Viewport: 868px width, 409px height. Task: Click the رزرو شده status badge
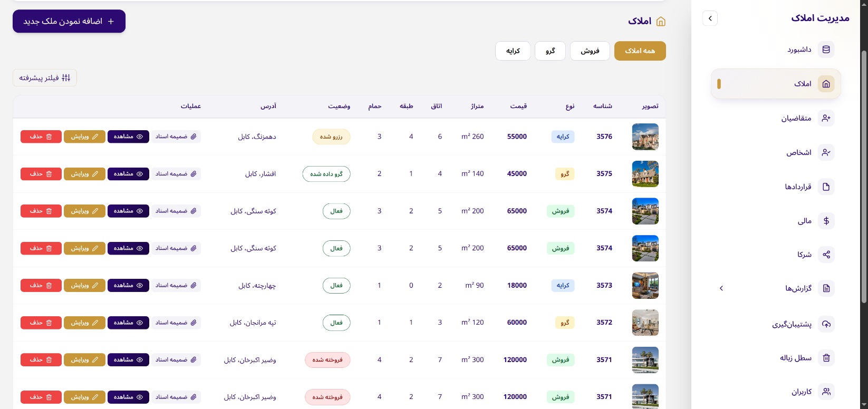pos(331,137)
